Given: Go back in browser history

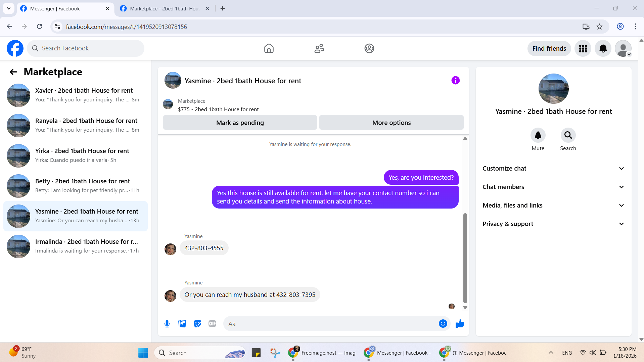Looking at the screenshot, I should click(9, 27).
